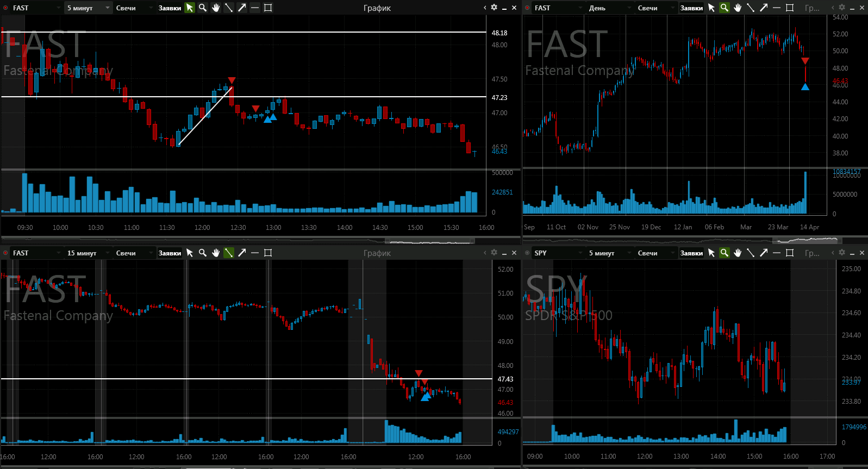Click the 47.43 level label in 15 минут chart
Image resolution: width=868 pixels, height=469 pixels.
505,379
